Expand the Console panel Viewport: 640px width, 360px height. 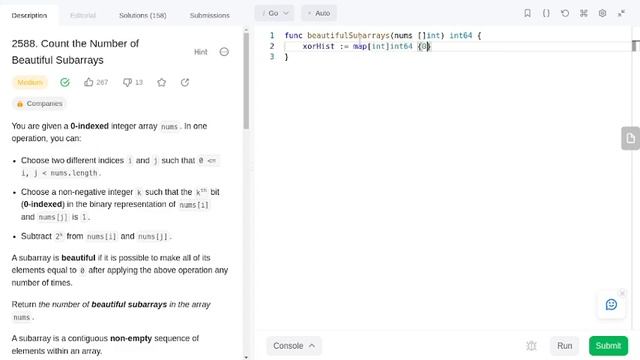point(294,346)
